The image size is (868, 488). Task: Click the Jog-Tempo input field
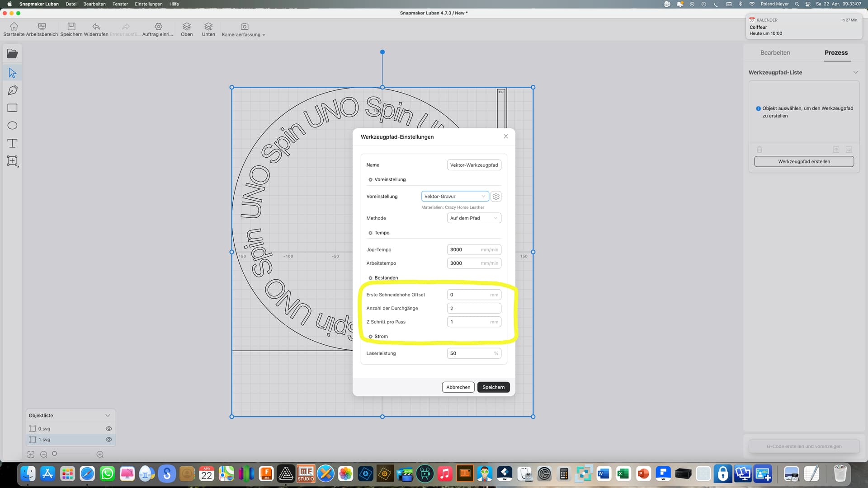pyautogui.click(x=474, y=249)
